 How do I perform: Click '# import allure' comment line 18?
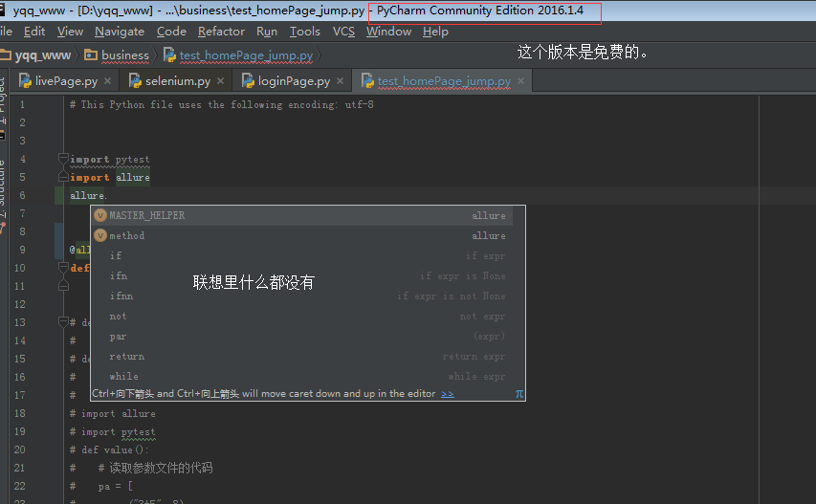point(113,413)
